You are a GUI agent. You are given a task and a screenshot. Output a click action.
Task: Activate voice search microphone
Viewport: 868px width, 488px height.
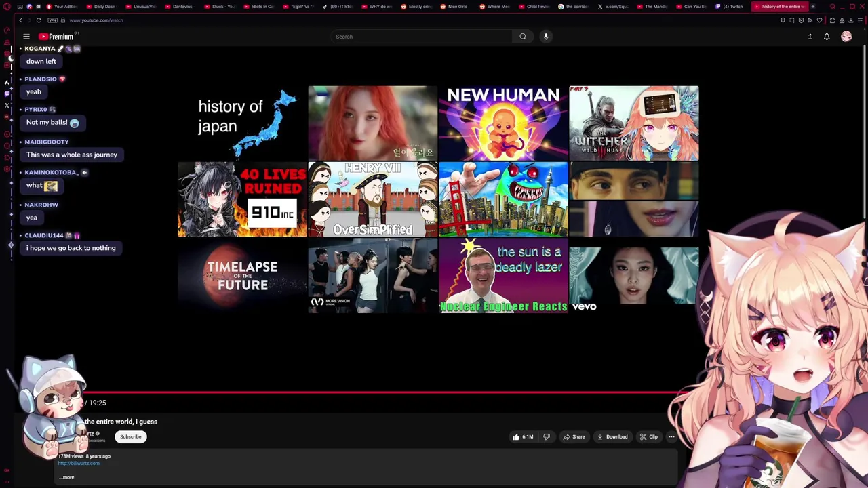click(x=546, y=37)
